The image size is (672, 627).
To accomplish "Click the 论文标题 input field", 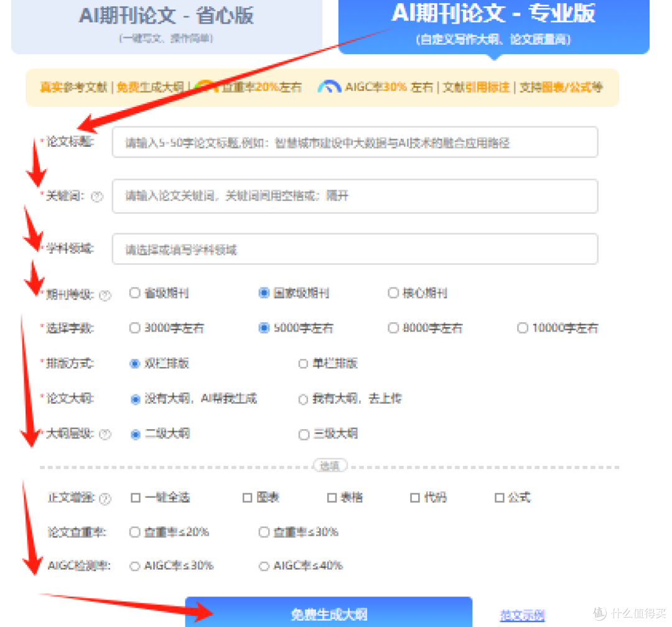I will click(x=355, y=142).
